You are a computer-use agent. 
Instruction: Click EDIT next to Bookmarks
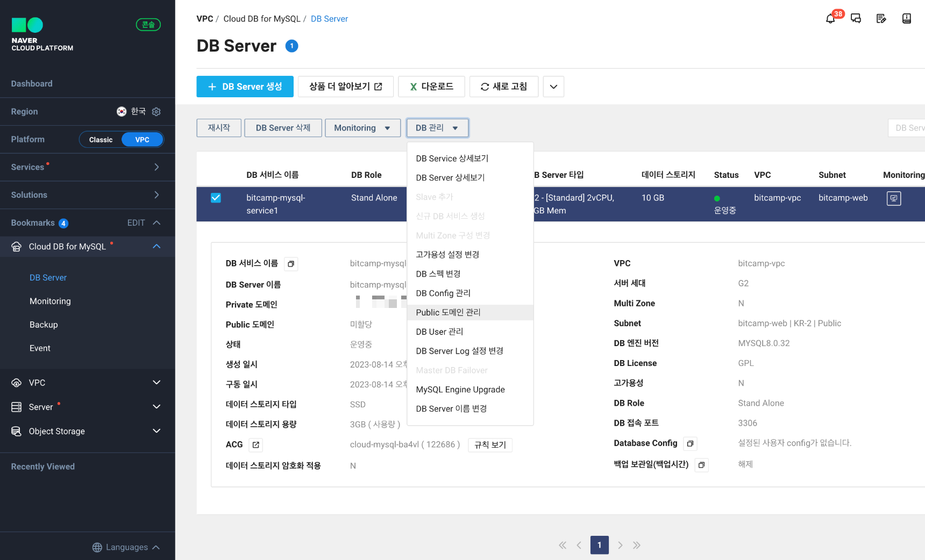click(136, 223)
